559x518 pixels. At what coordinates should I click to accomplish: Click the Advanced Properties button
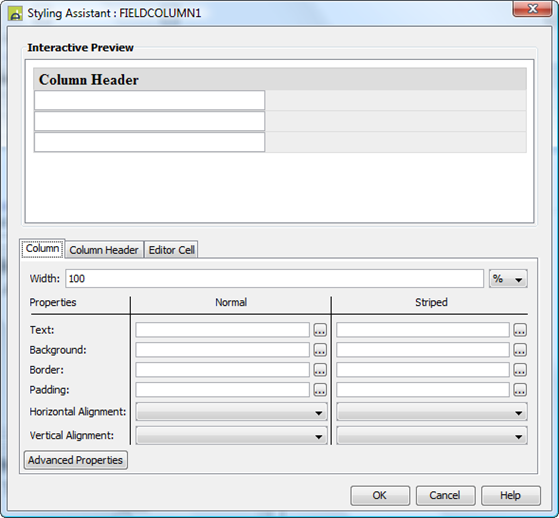(76, 460)
